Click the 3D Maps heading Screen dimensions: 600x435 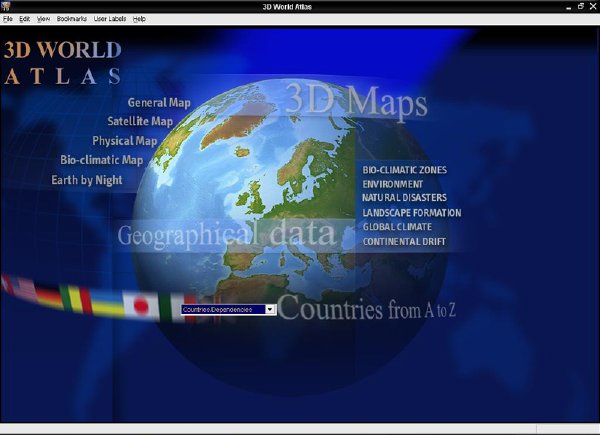coord(356,101)
